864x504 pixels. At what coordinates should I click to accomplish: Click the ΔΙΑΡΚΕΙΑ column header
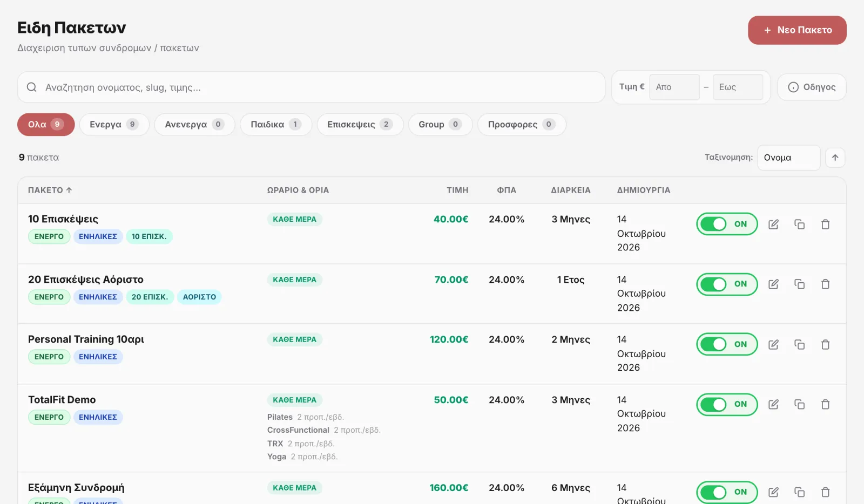[570, 190]
